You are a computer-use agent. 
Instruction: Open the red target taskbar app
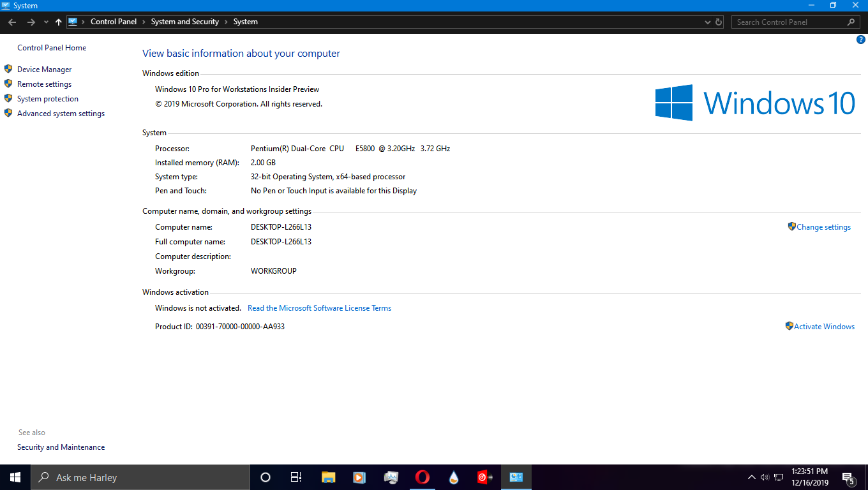[484, 477]
